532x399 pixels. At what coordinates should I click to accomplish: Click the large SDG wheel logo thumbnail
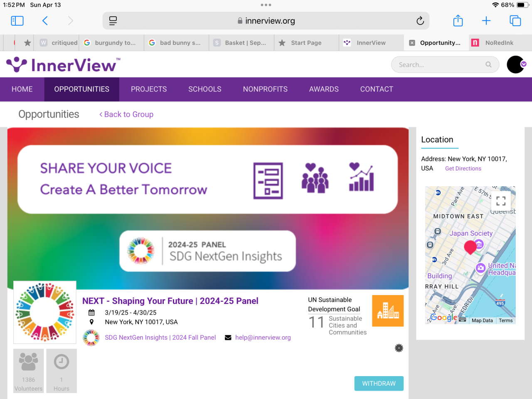coord(45,312)
